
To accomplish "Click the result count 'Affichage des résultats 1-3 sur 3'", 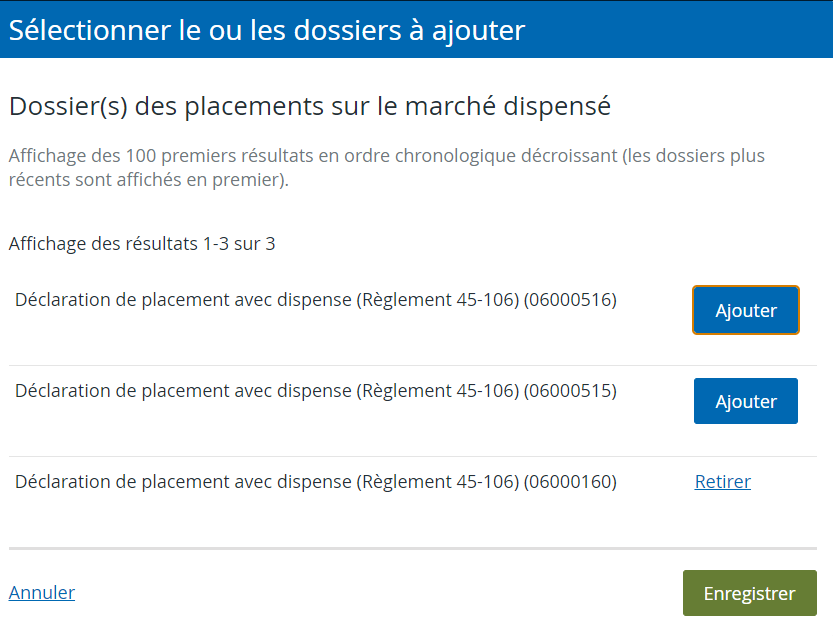I will tap(142, 243).
